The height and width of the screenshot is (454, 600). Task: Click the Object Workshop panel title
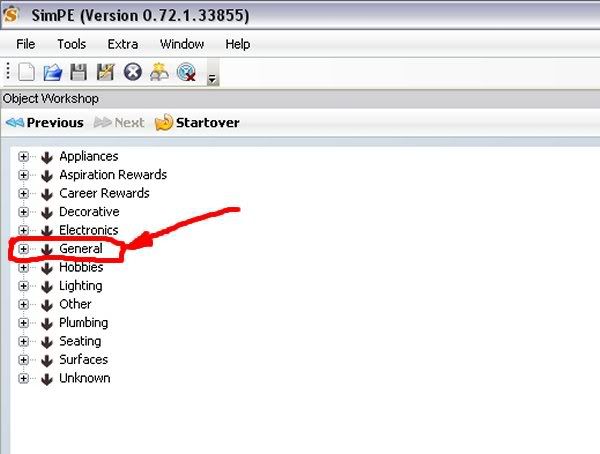coord(51,99)
